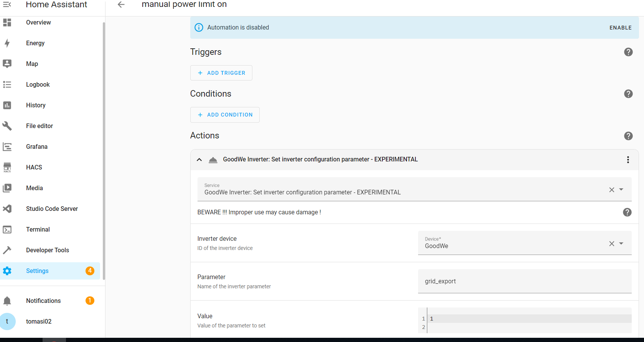
Task: Click the HACS store icon
Action: [x=7, y=167]
